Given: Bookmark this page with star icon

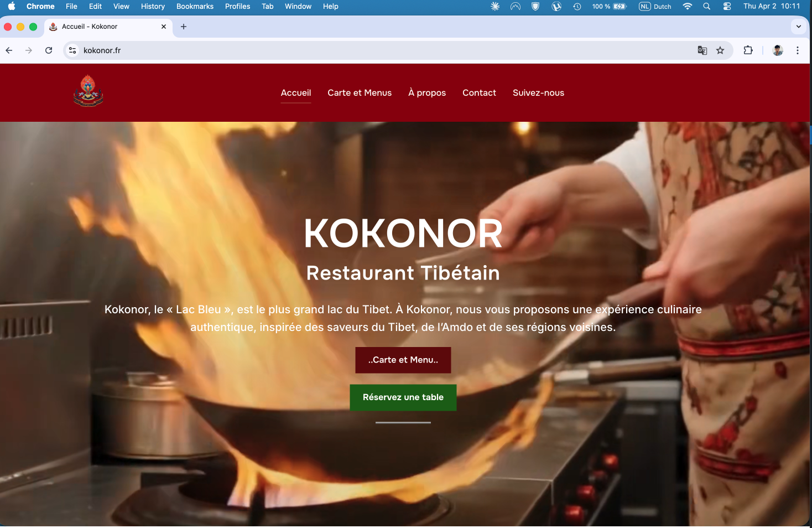Looking at the screenshot, I should coord(720,50).
